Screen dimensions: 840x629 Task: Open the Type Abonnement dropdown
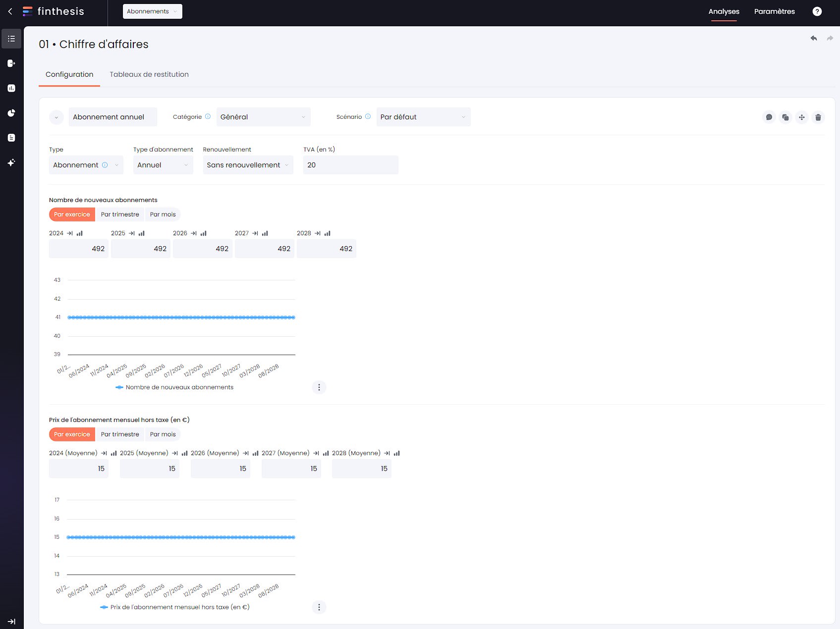(86, 165)
